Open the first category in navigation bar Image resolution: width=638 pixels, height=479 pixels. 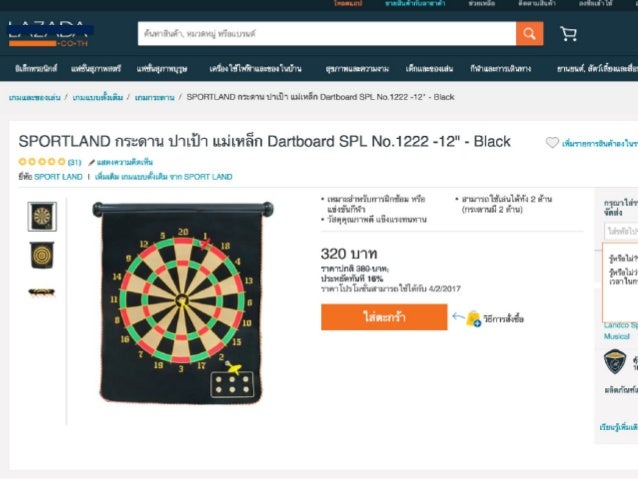(x=36, y=68)
